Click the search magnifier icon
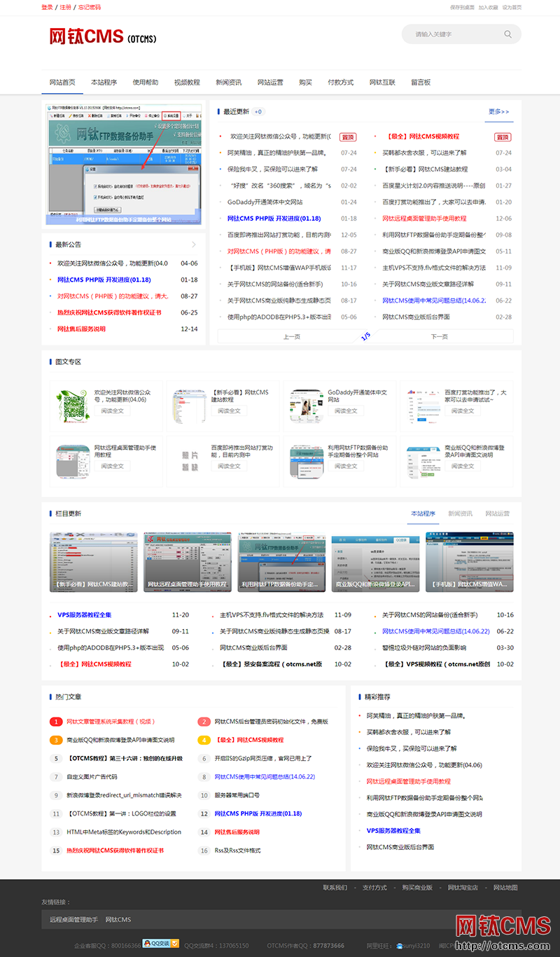The height and width of the screenshot is (957, 560). point(507,34)
